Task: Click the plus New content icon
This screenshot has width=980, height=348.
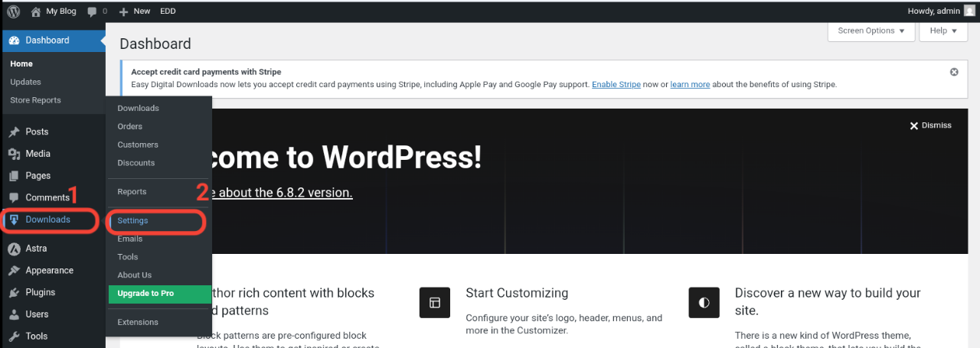Action: [x=123, y=12]
